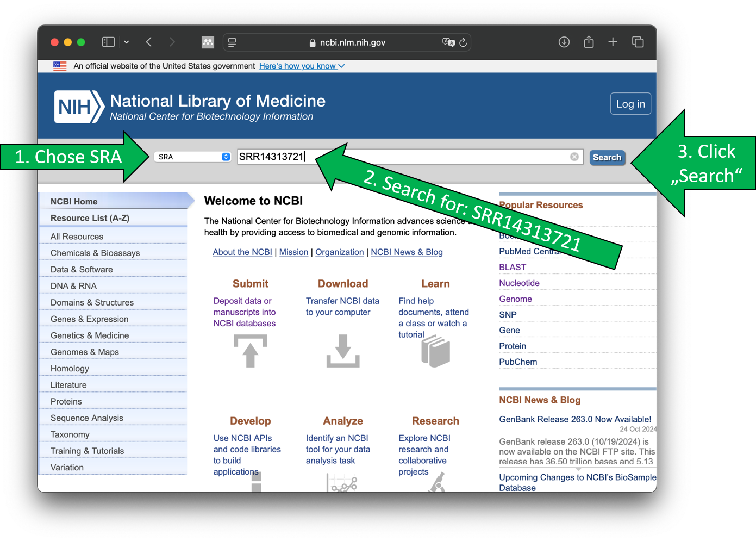Viewport: 756px width, 541px height.
Task: Select Variation in sidebar
Action: (x=67, y=467)
